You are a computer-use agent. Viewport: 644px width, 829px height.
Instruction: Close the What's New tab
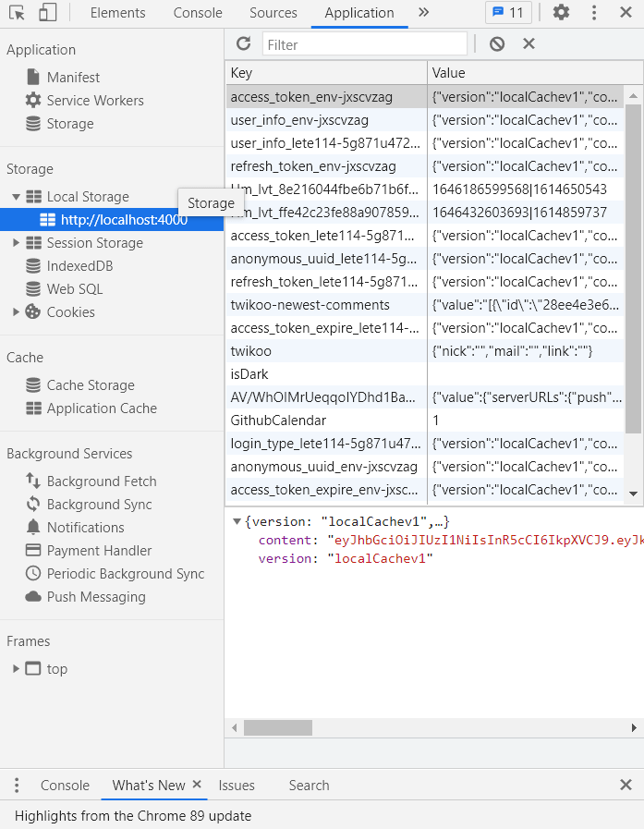pyautogui.click(x=197, y=785)
